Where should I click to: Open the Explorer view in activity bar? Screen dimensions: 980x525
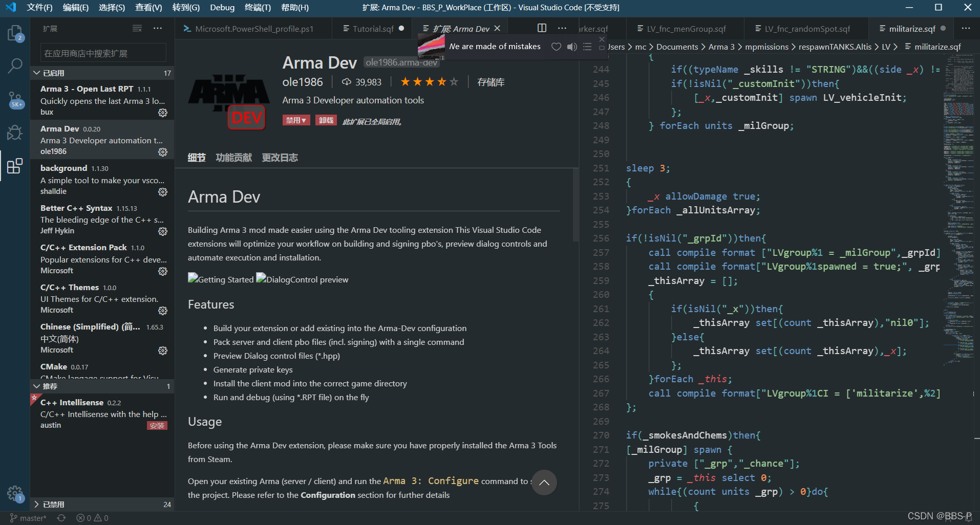[15, 34]
